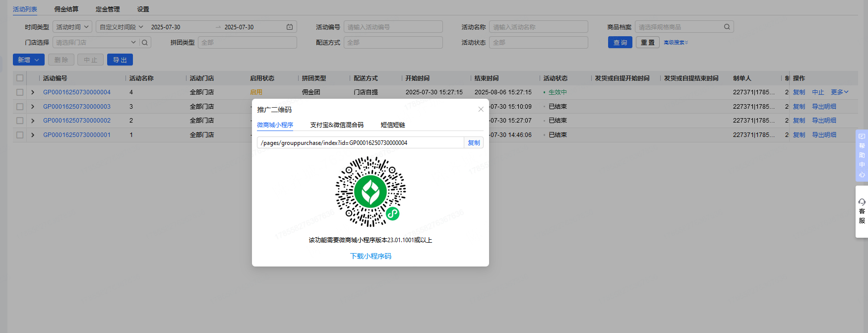Expand row GP00016250730000004 details
Viewport: 868px width, 333px height.
click(x=33, y=92)
